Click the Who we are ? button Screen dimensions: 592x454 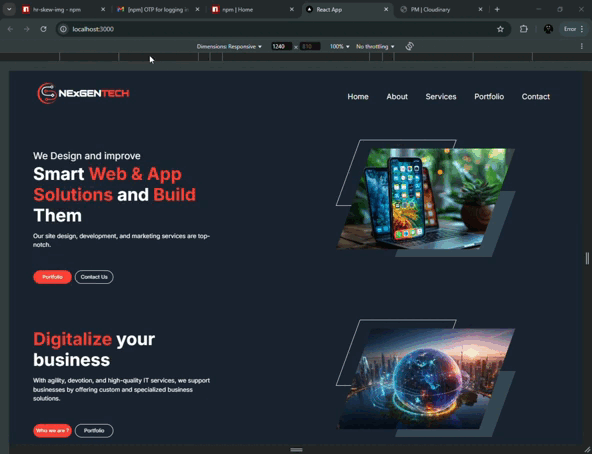click(x=52, y=431)
